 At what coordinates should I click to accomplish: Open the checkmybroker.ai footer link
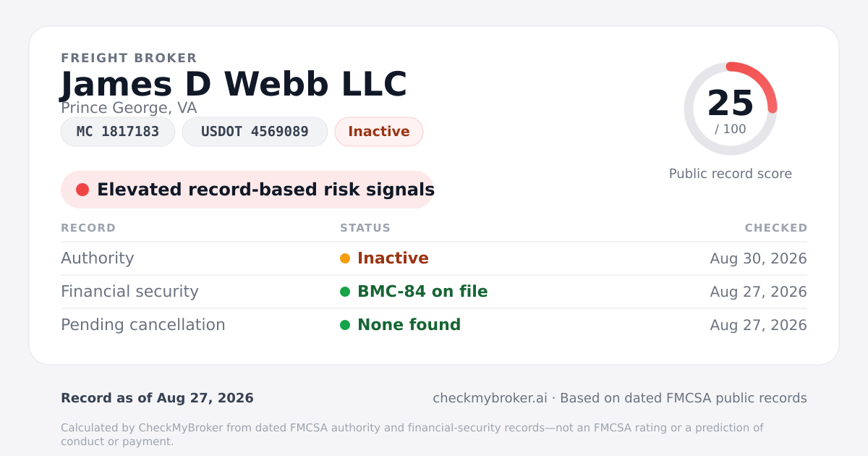coord(490,398)
